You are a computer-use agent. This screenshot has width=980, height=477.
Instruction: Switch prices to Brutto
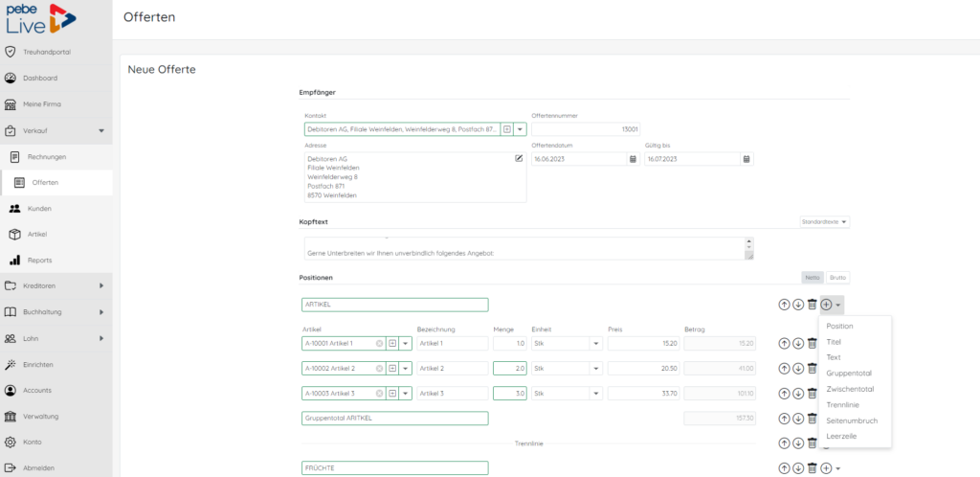tap(837, 278)
